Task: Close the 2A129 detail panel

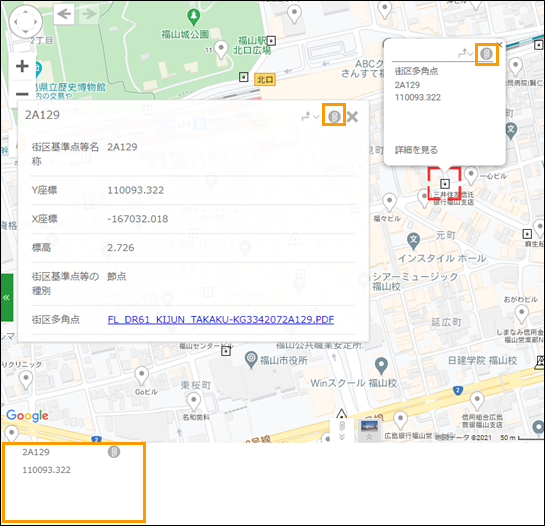Action: tap(352, 117)
